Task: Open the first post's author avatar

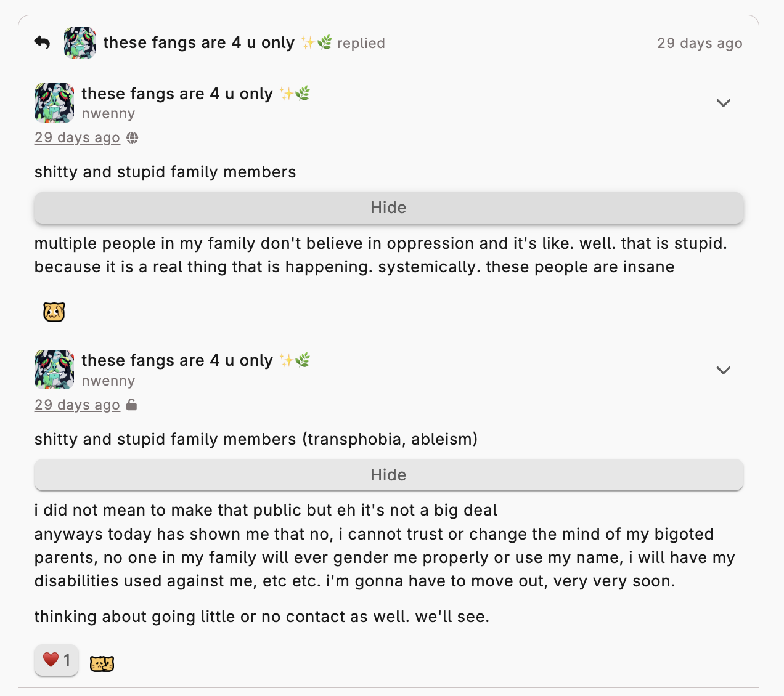Action: 54,103
